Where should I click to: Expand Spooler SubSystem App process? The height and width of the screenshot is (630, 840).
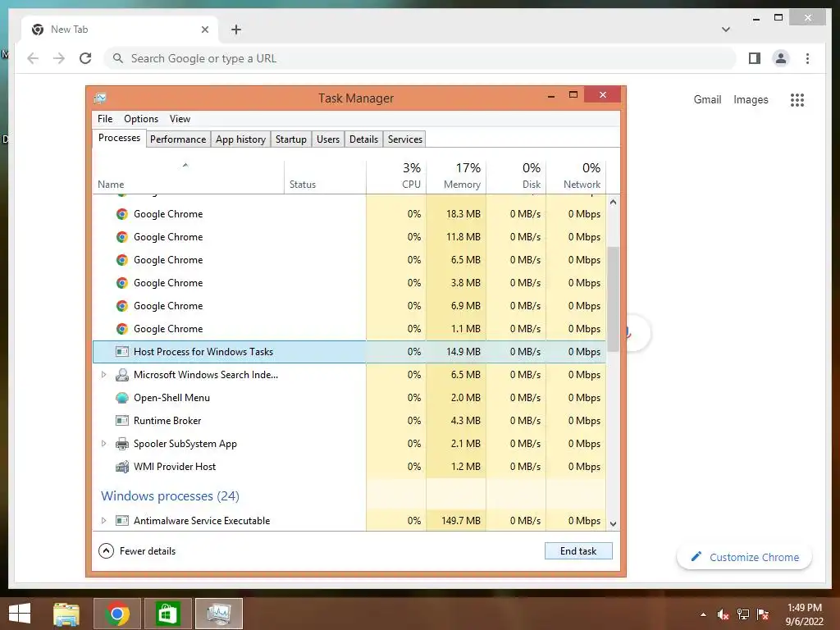point(104,444)
